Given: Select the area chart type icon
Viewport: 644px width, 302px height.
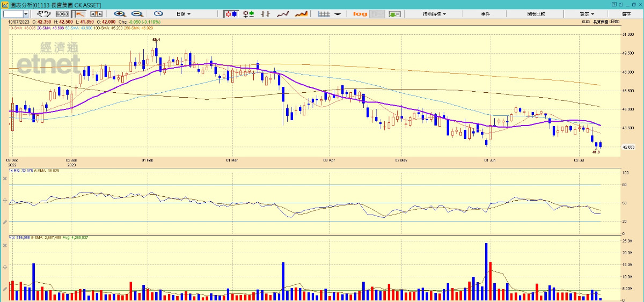Looking at the screenshot, I should coord(302,14).
